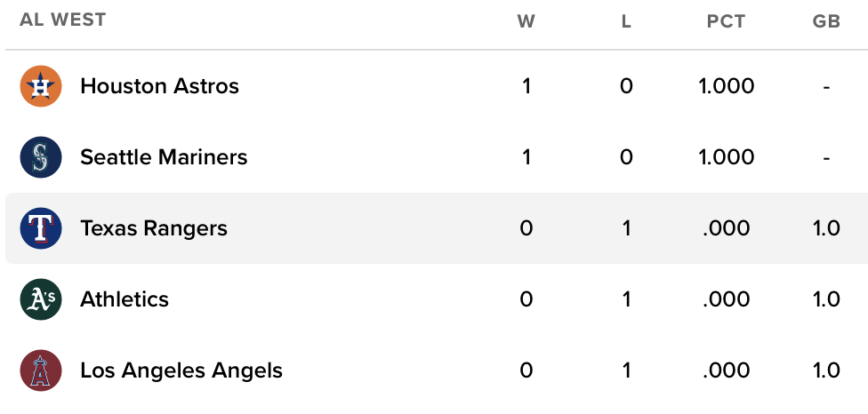868x414 pixels.
Task: Open the Texas Rangers team link
Action: pyautogui.click(x=154, y=228)
